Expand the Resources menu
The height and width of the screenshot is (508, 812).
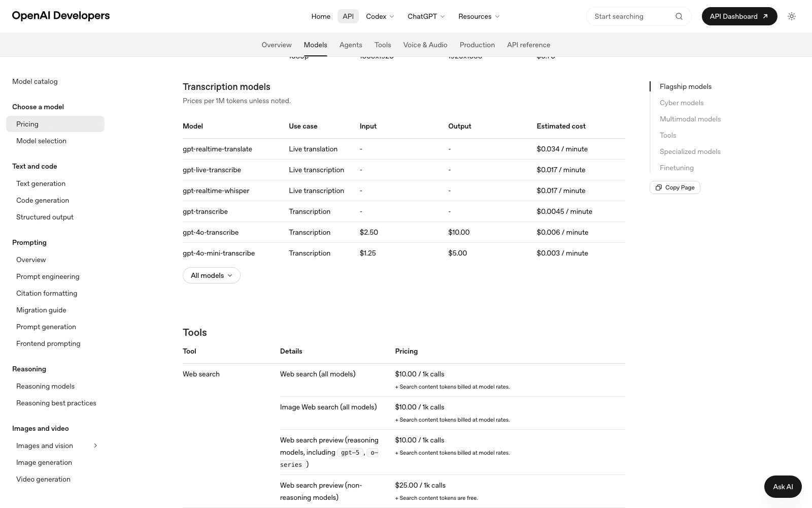pyautogui.click(x=479, y=16)
